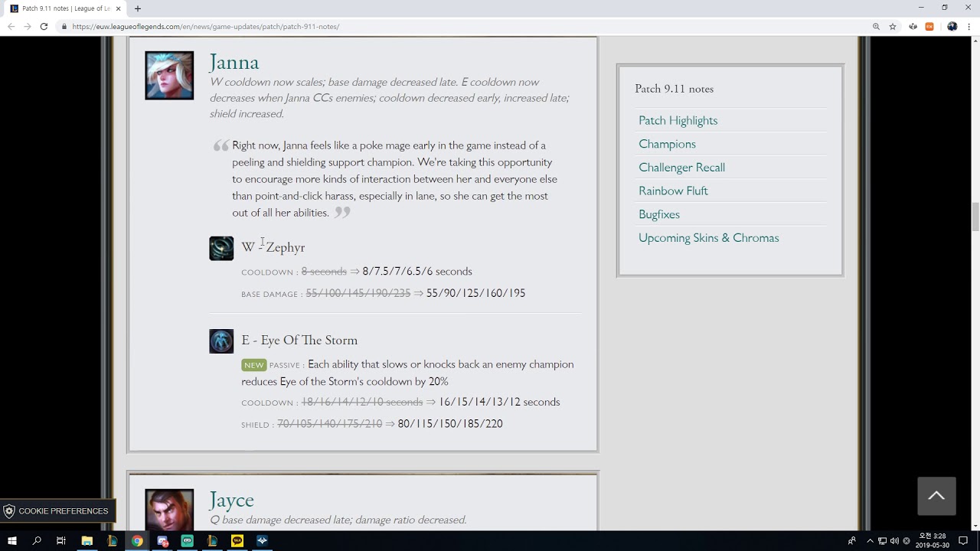Click the page vertical scrollbar thumb
Viewport: 980px width, 551px height.
[975, 217]
